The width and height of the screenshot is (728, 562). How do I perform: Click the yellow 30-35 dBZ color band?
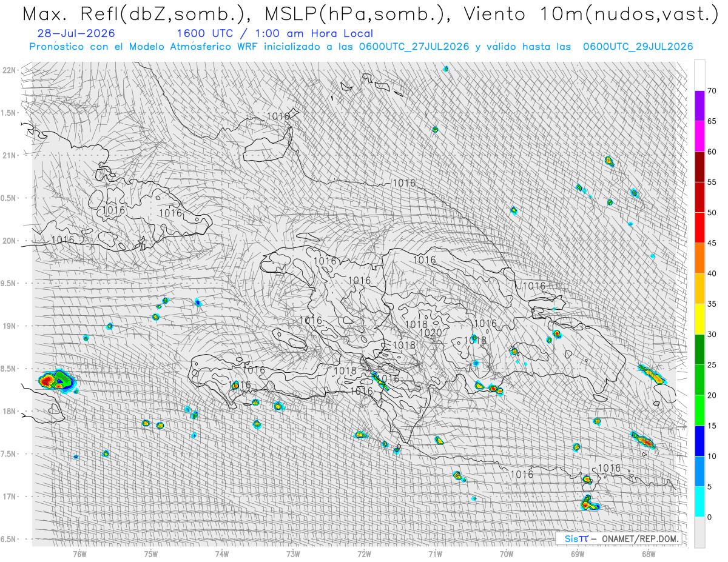click(699, 319)
